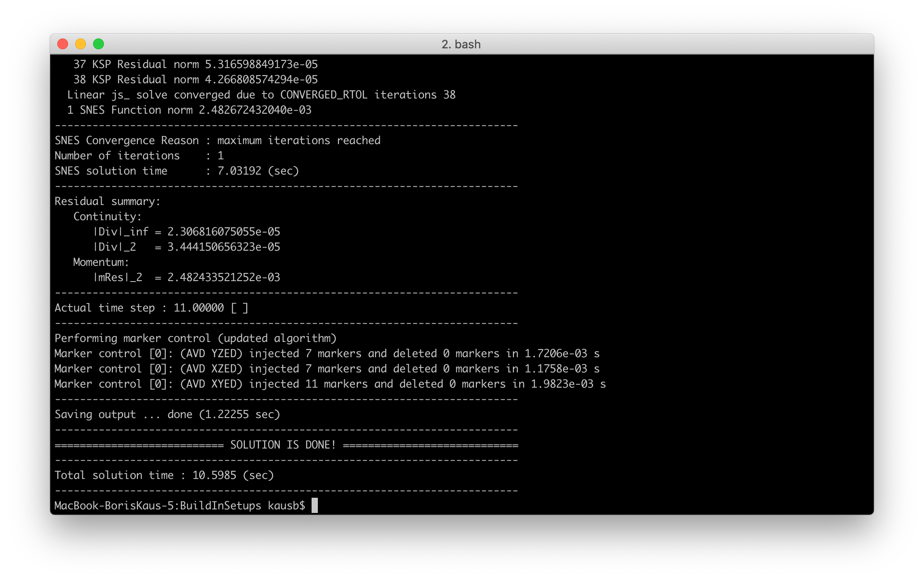924x581 pixels.
Task: Click '|Div|_inf = 2.306816075055e-05' value
Action: pos(187,232)
